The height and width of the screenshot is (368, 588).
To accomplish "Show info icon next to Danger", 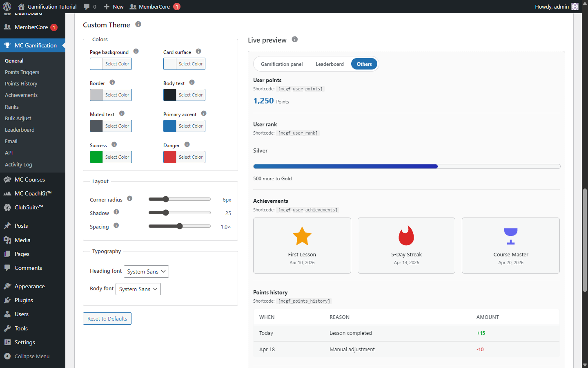I will point(187,144).
